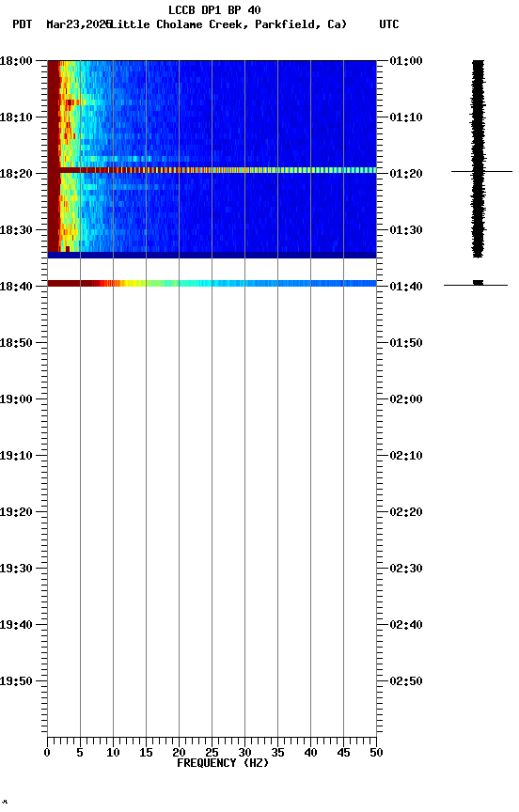Click the 10 Hz frequency axis label
The height and width of the screenshot is (812, 519).
113,753
